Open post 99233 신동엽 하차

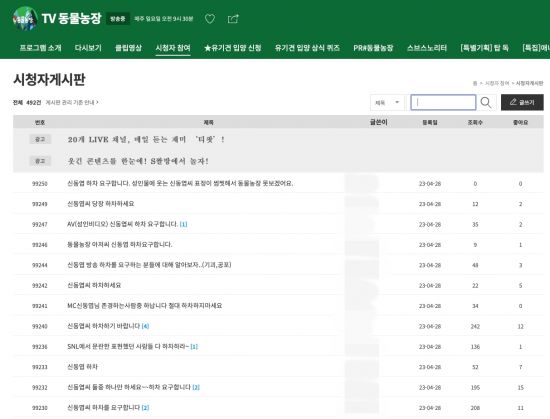82,367
